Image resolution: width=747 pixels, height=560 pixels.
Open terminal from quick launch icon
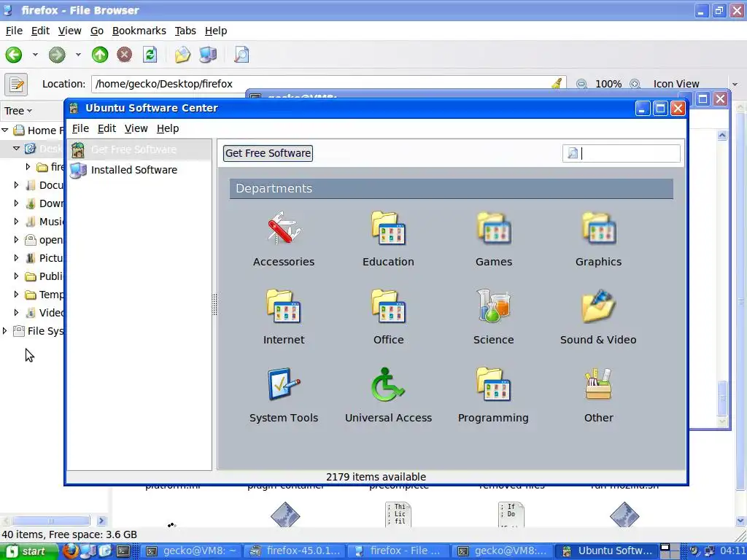tap(123, 551)
